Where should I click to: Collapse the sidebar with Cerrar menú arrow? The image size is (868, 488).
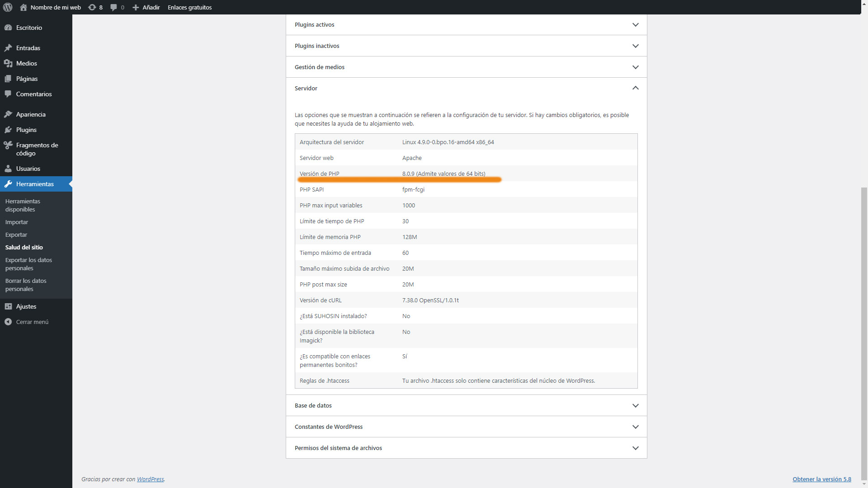(x=9, y=322)
